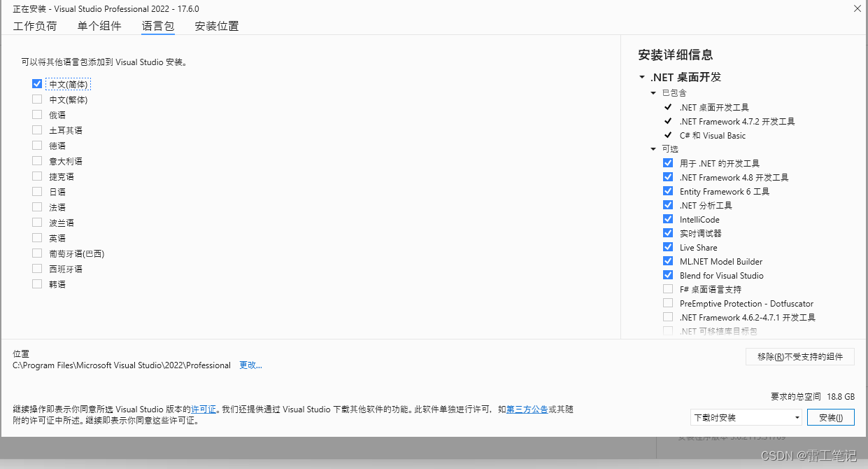
Task: Add the 英语 language pack
Action: pyautogui.click(x=37, y=238)
